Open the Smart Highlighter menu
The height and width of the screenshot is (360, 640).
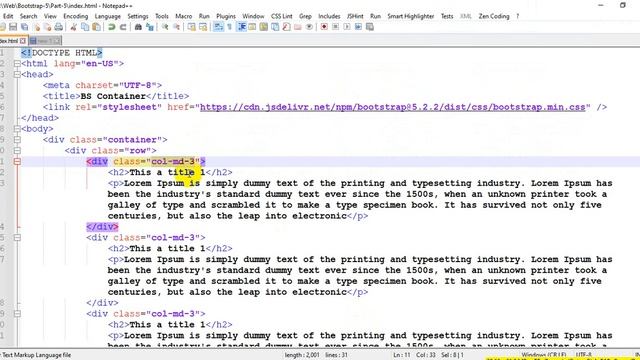point(411,16)
